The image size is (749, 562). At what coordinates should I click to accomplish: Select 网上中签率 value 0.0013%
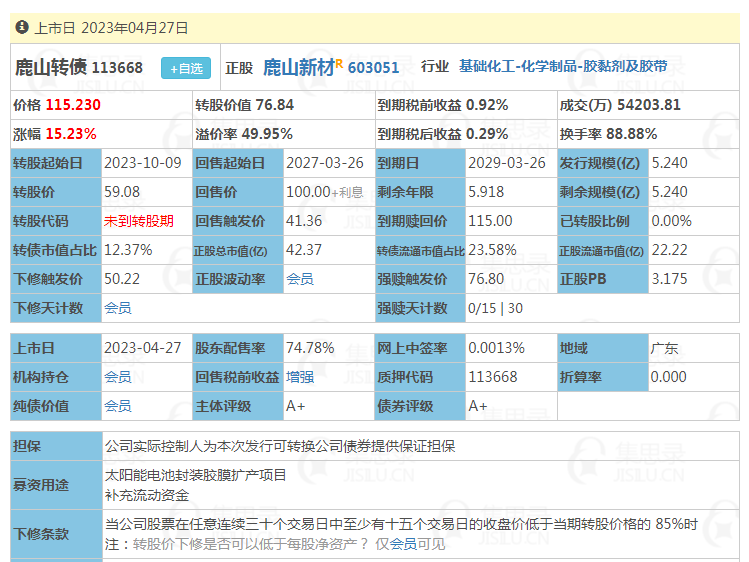tap(496, 348)
